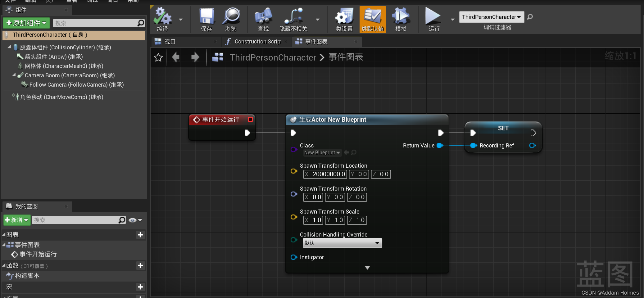Edit Spawn Transform Scale X field
The height and width of the screenshot is (298, 644).
(x=313, y=220)
